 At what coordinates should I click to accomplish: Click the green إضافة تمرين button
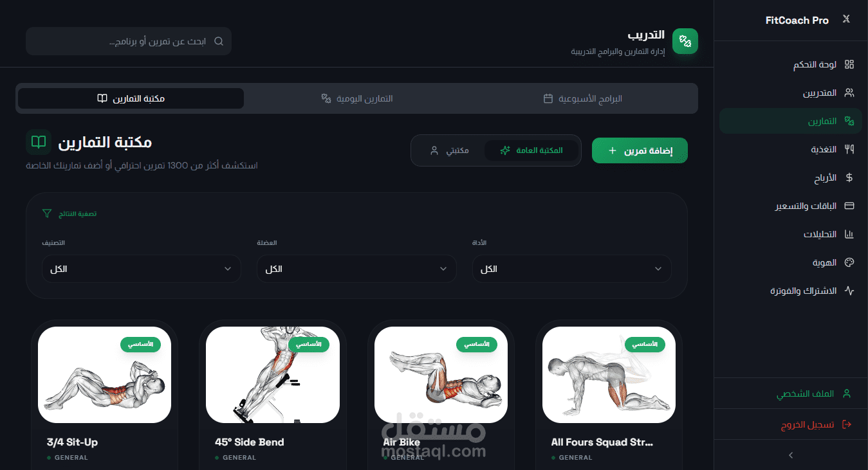[x=640, y=150]
